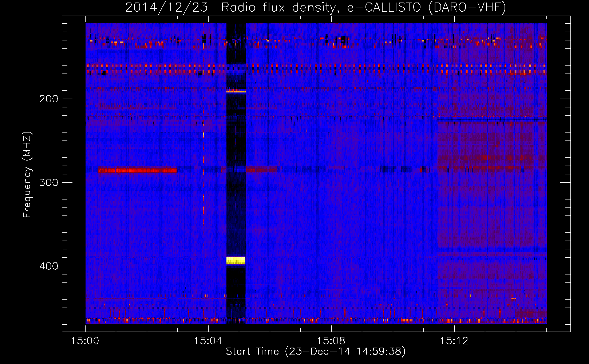Click the 15:00 time tick label
Viewport: 589px width, 364px height.
click(85, 341)
